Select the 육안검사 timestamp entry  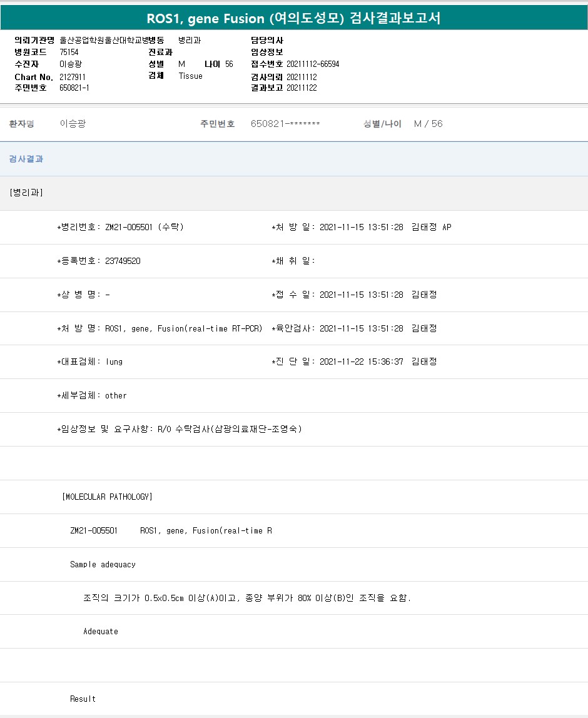pos(355,329)
